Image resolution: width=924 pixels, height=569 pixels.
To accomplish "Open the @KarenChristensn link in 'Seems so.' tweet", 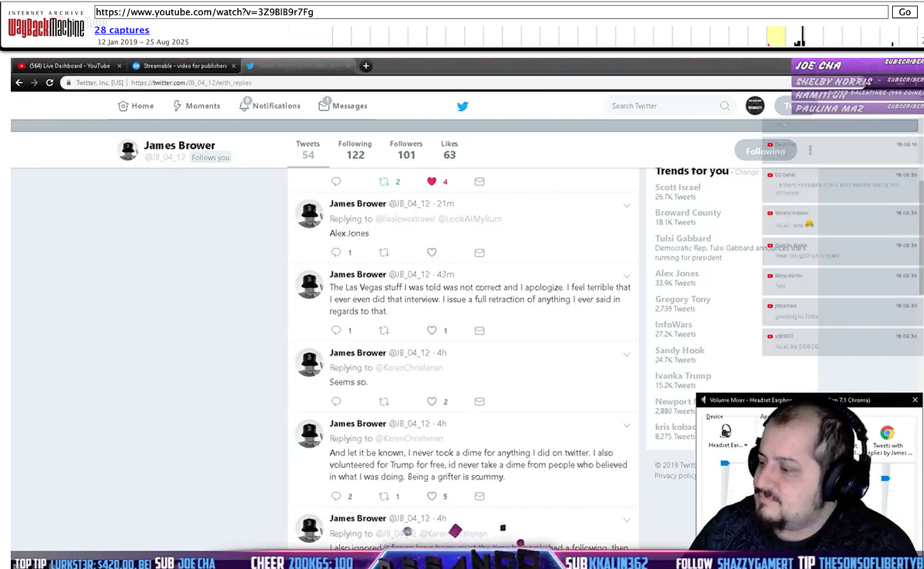I will (x=409, y=368).
